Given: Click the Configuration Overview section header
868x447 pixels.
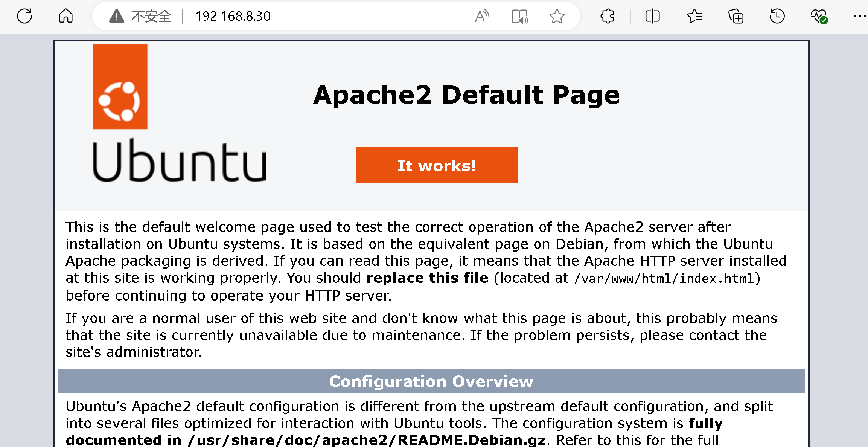Looking at the screenshot, I should point(431,381).
